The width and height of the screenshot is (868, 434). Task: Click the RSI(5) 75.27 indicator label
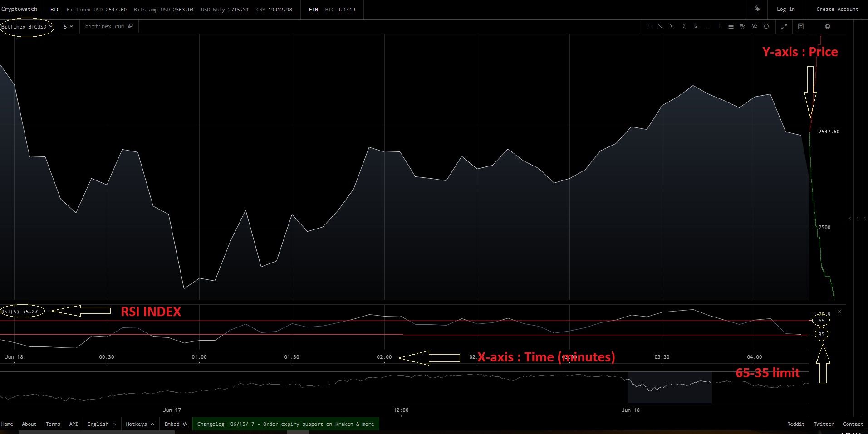[20, 312]
